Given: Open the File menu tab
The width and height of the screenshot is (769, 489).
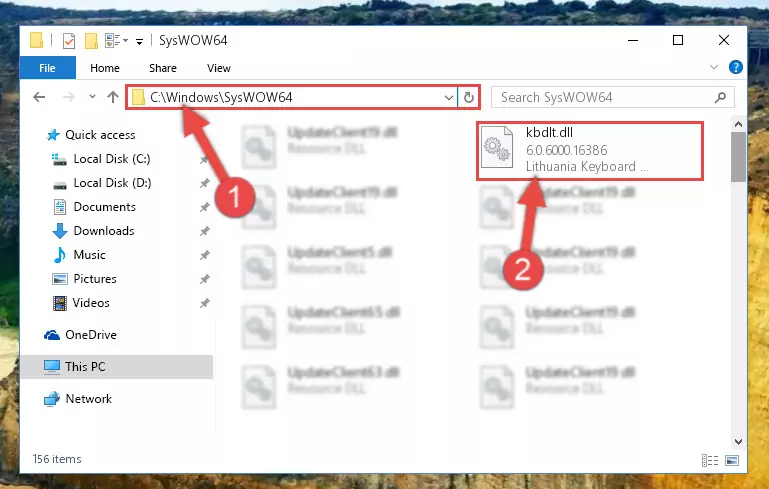Looking at the screenshot, I should [48, 68].
